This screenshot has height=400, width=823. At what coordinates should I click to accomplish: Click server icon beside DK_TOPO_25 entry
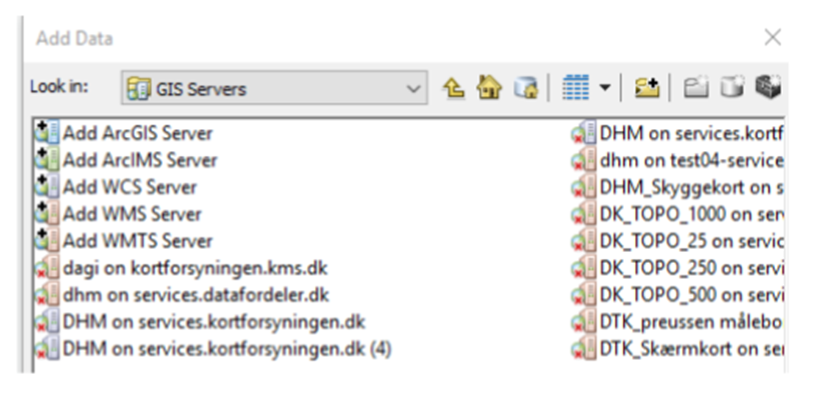(584, 240)
